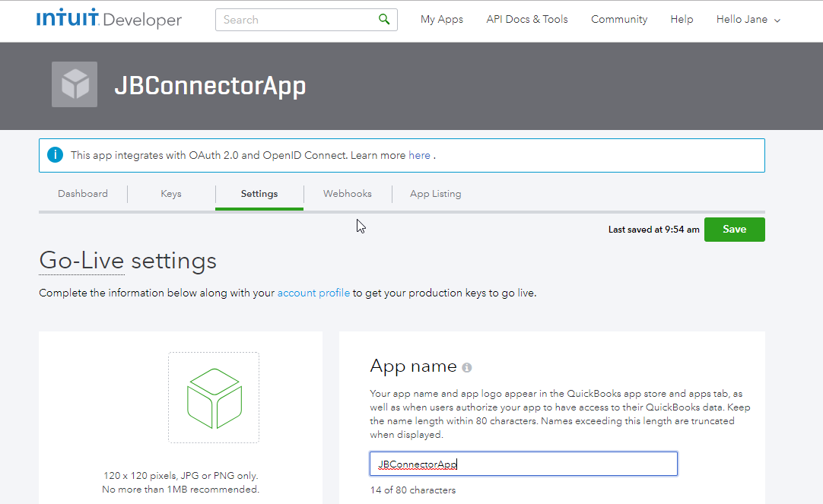Screen dimensions: 823x504
Task: Select the Settings tab
Action: (259, 194)
